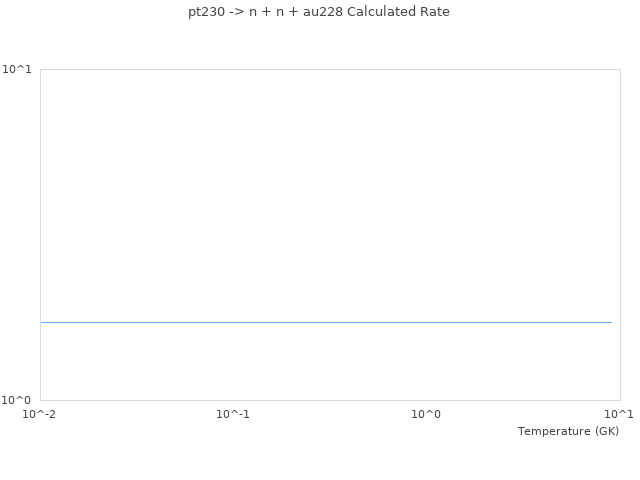
Task: Click the words Calculated Rate in title
Action: [398, 12]
